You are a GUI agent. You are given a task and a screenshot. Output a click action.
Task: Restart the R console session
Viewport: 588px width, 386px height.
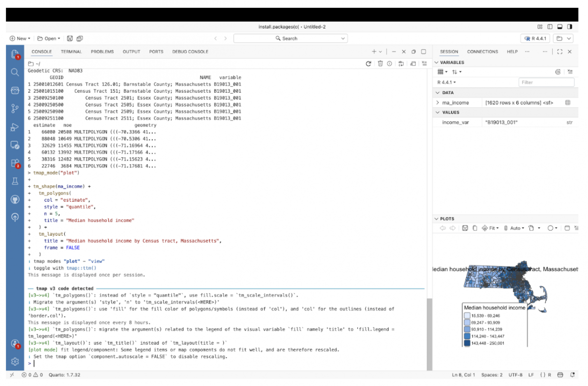point(368,63)
